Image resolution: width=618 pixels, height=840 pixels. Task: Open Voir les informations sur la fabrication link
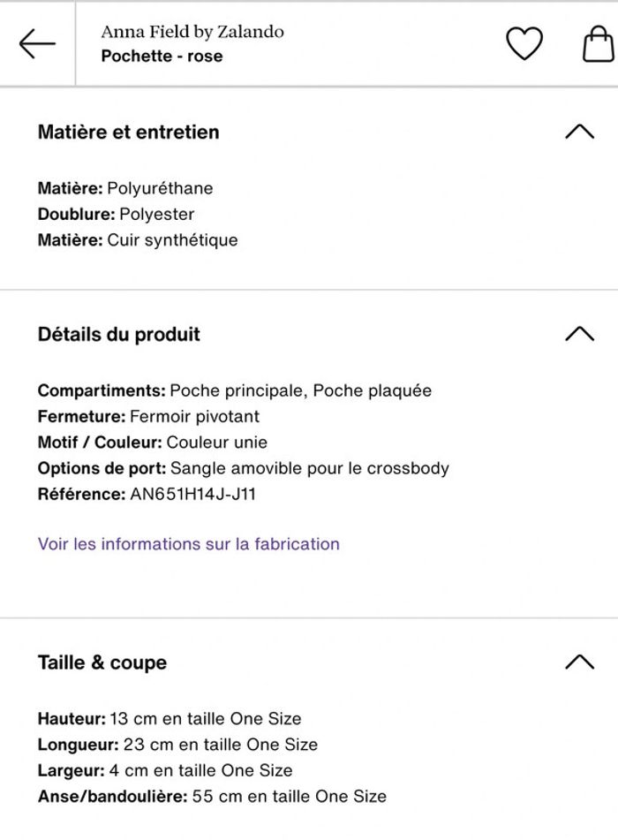tap(188, 544)
